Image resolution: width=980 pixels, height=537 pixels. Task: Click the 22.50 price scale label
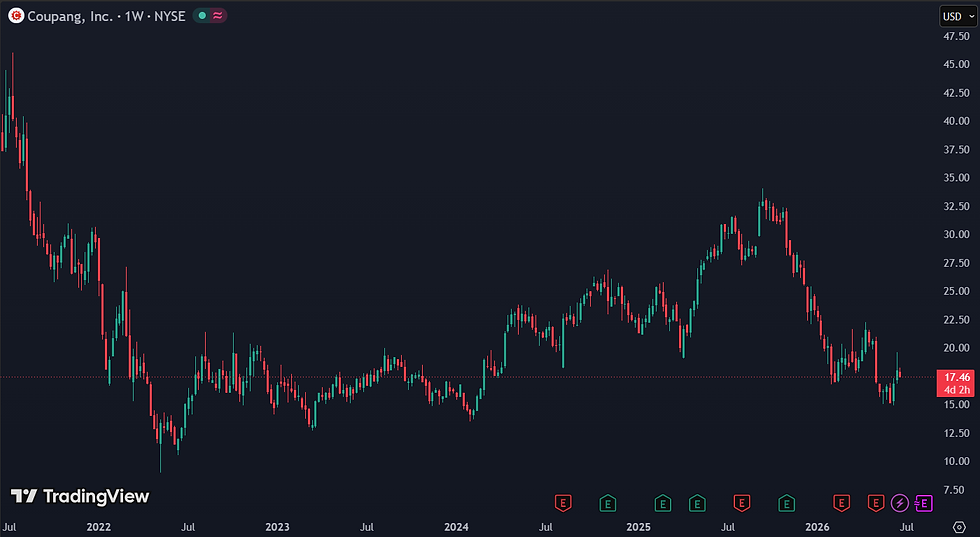956,320
